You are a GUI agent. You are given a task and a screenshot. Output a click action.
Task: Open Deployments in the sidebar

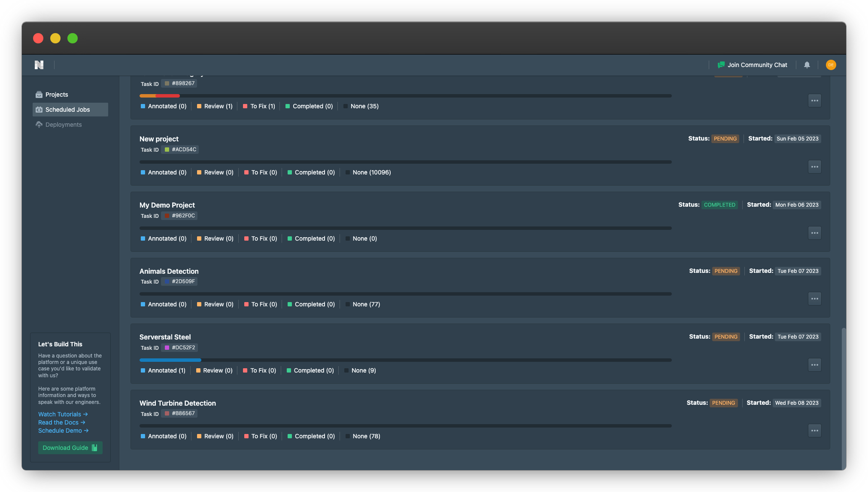(70, 125)
